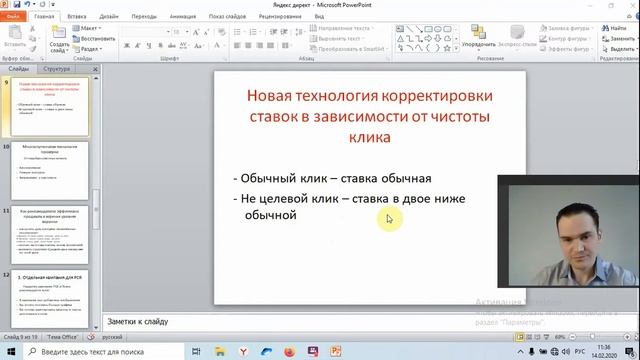Switch to the Структура outline pane tab
Viewport: 640px width, 360px height.
click(56, 69)
